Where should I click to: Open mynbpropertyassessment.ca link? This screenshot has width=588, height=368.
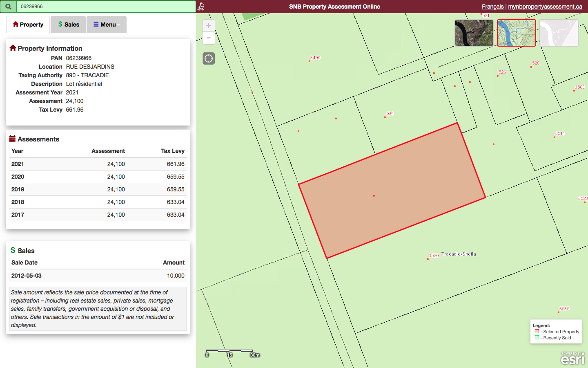click(x=545, y=7)
